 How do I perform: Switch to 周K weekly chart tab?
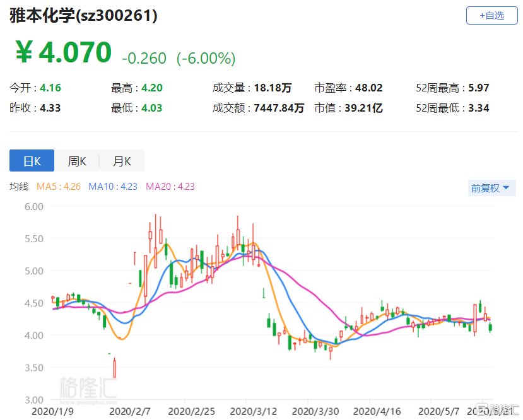(x=77, y=161)
